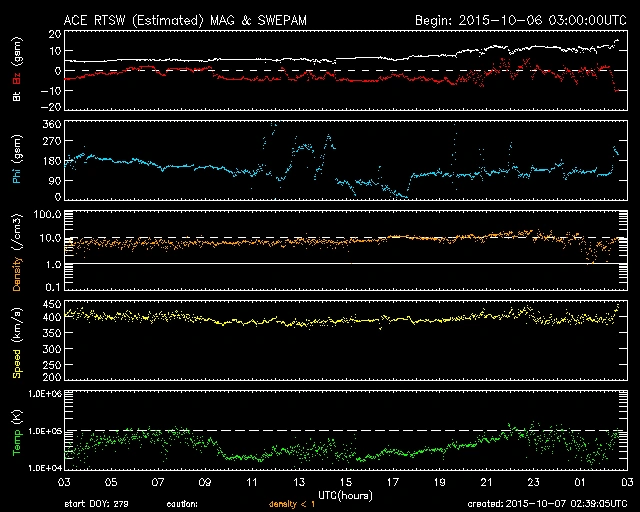Click the 'caution:' footer label
The image size is (640, 512).
point(182,504)
